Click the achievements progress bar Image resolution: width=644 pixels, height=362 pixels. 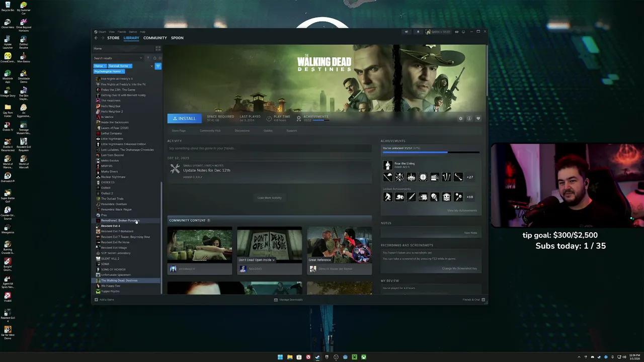[431, 152]
